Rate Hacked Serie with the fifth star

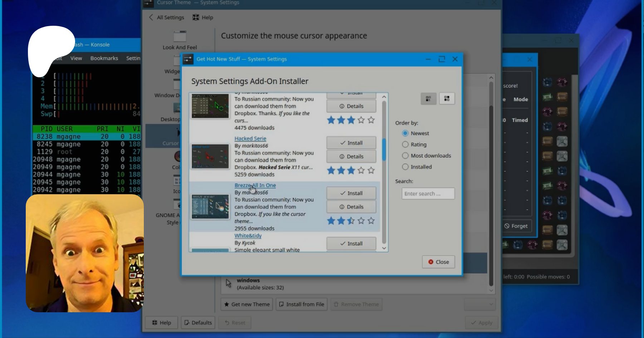coord(371,170)
